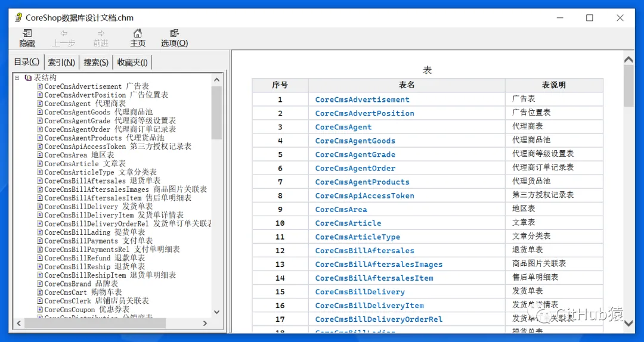Switch to the 目录(C) tab

(x=27, y=62)
